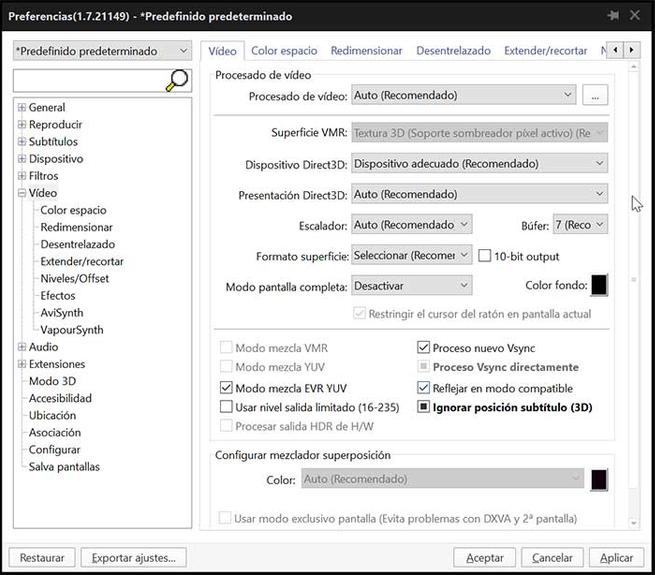Select VapourSynth in the tree

pos(72,330)
